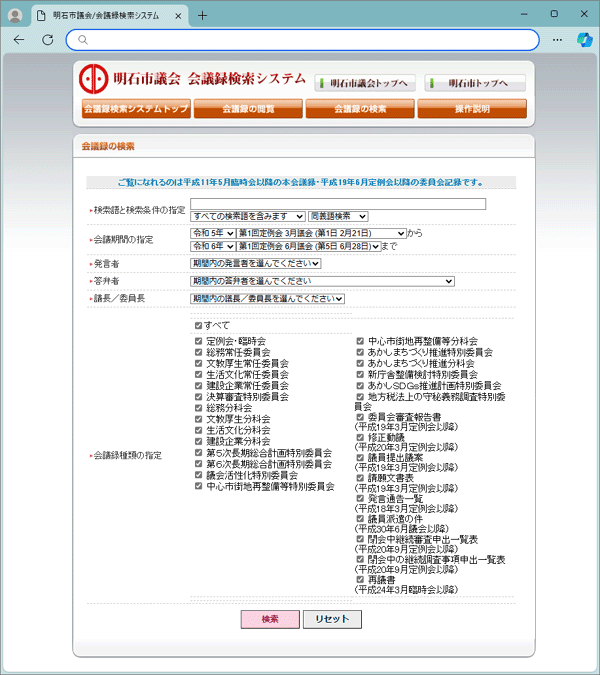Toggle 委員会審査報告書 checkbox
Image resolution: width=600 pixels, height=675 pixels.
point(360,417)
